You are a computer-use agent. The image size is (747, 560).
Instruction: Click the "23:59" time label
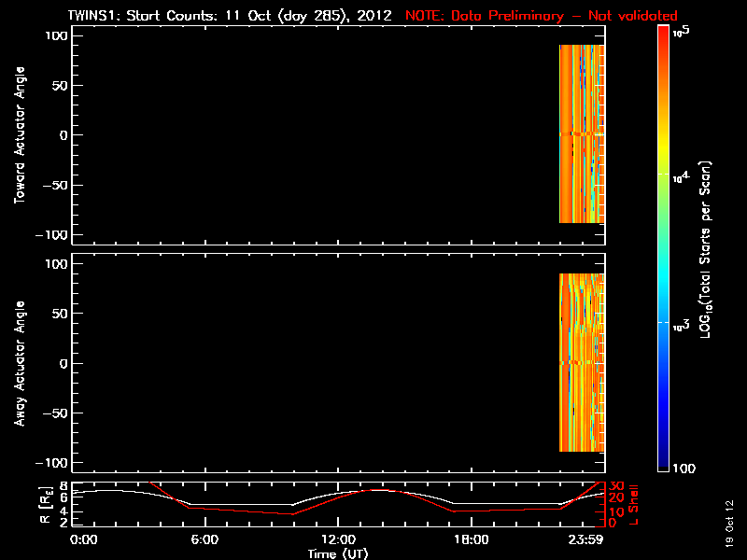(x=585, y=539)
